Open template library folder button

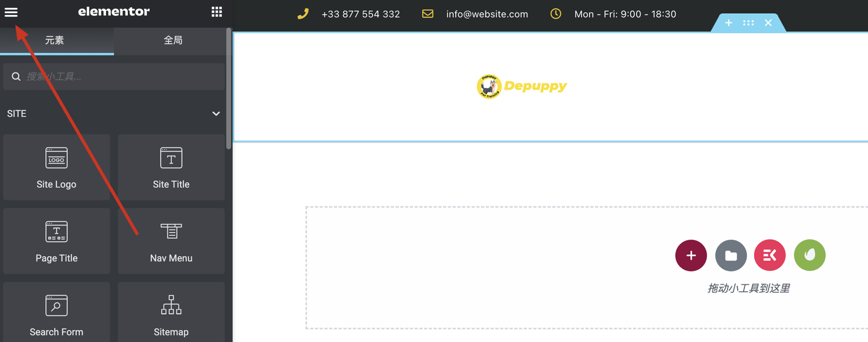[x=731, y=255]
